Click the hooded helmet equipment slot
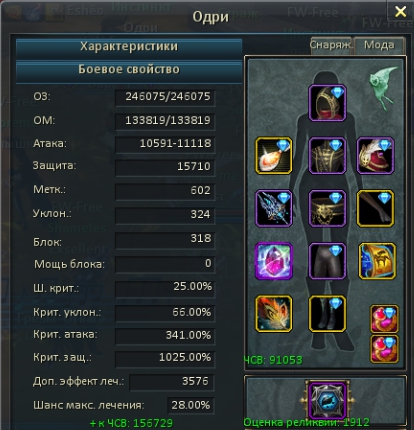The image size is (414, 430). coord(327,103)
